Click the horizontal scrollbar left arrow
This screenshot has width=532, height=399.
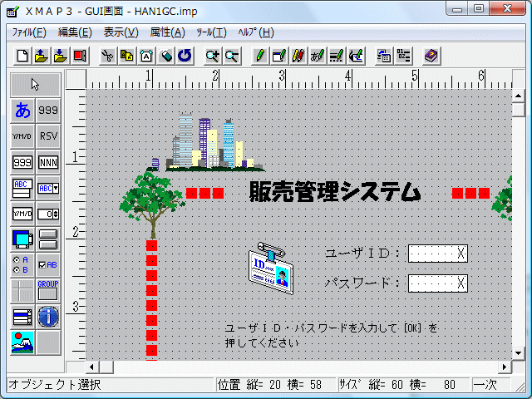click(x=91, y=367)
